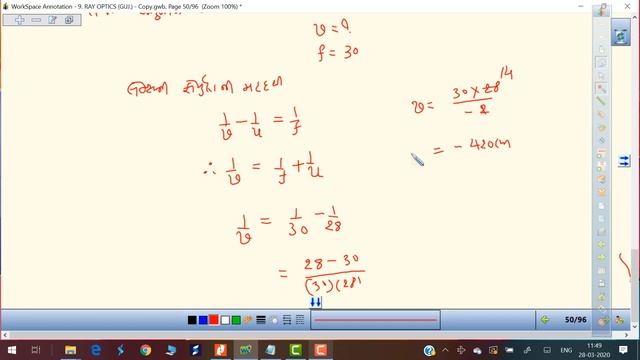Open Task View on the taskbar
Viewport: 640px width, 360px height.
pos(36,350)
